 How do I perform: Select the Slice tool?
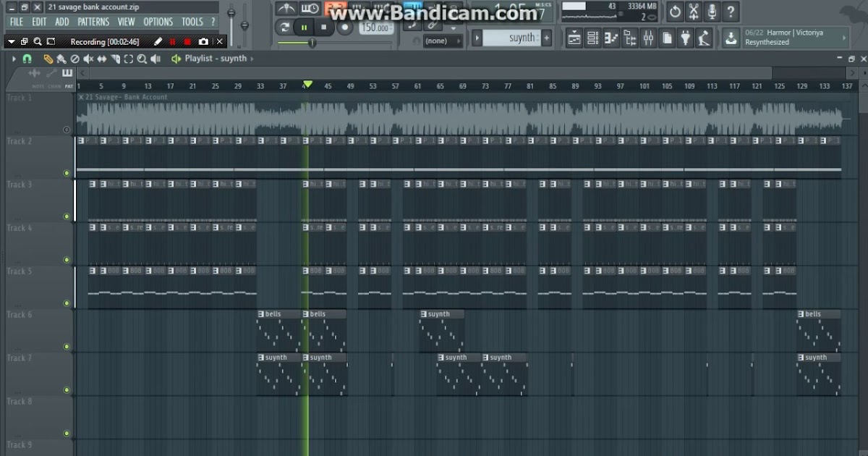pos(114,59)
